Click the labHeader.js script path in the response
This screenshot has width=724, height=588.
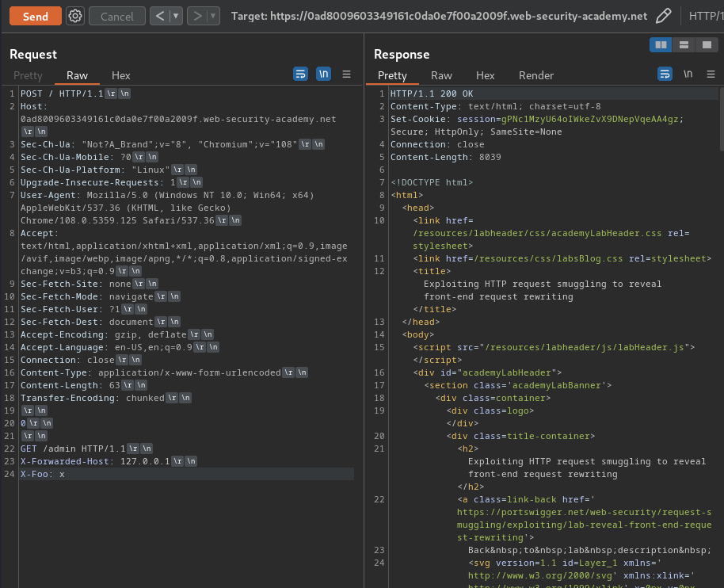[x=584, y=347]
